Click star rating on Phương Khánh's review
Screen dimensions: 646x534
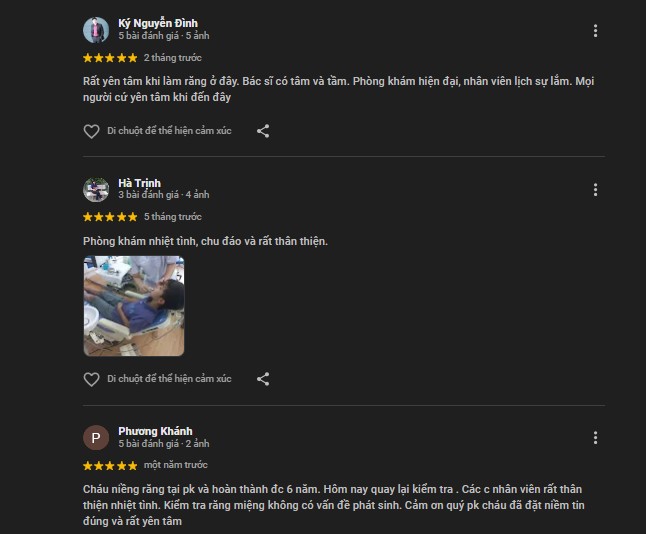[110, 466]
